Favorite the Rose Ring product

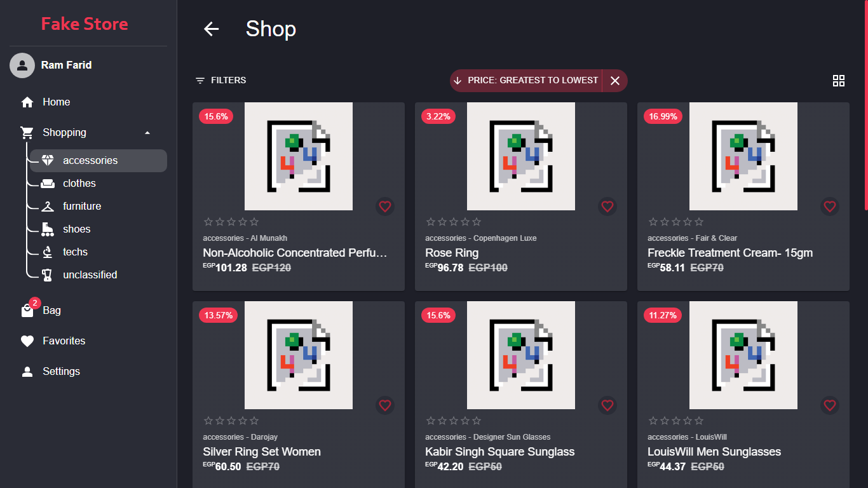[x=607, y=207]
